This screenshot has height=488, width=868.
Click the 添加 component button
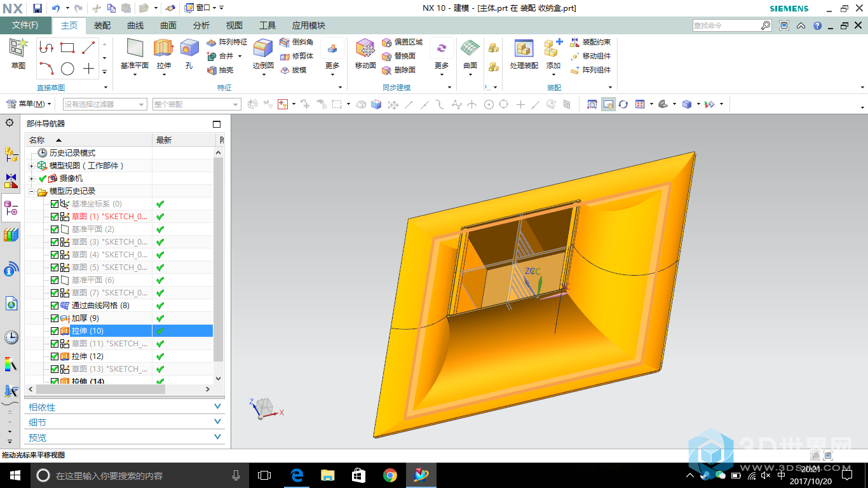pyautogui.click(x=553, y=53)
